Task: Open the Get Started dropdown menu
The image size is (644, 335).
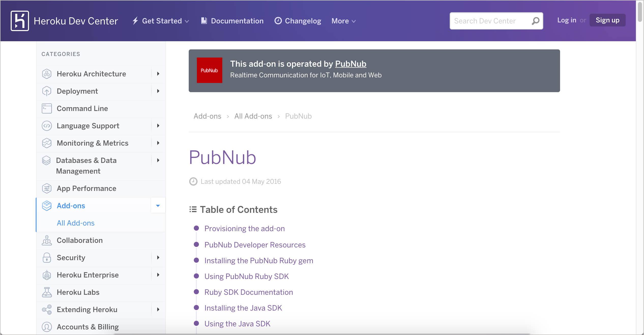Action: coord(161,21)
